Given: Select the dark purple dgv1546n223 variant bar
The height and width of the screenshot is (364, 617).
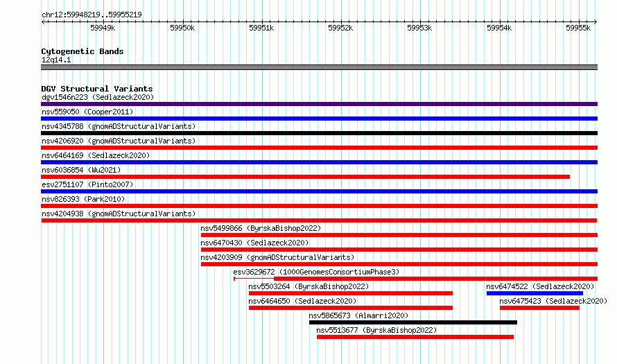Looking at the screenshot, I should 319,104.
